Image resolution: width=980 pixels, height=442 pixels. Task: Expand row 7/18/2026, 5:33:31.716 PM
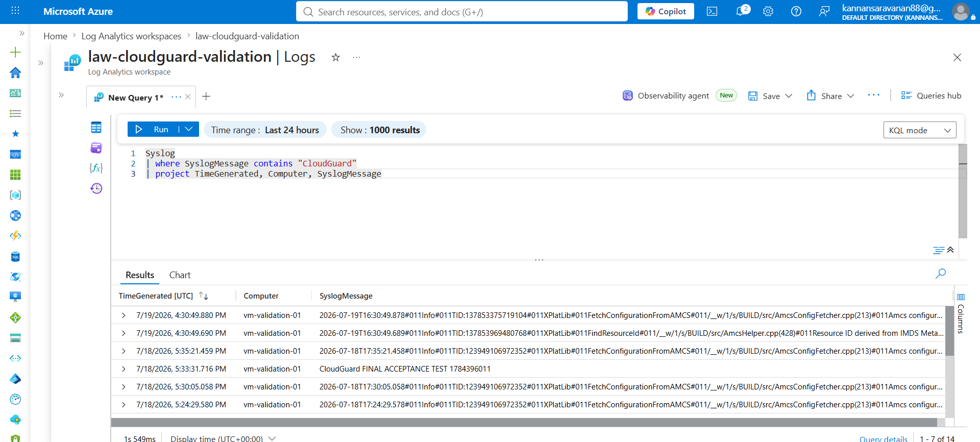[x=124, y=369]
